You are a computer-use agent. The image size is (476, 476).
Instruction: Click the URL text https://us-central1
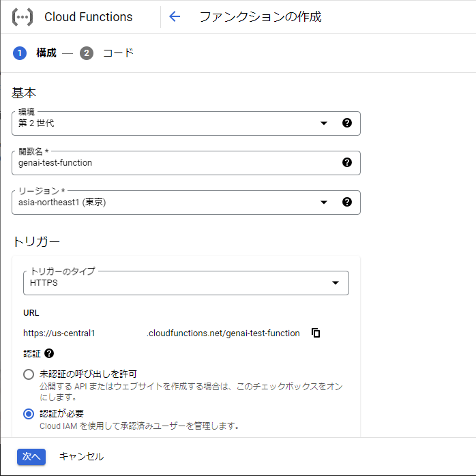point(59,333)
